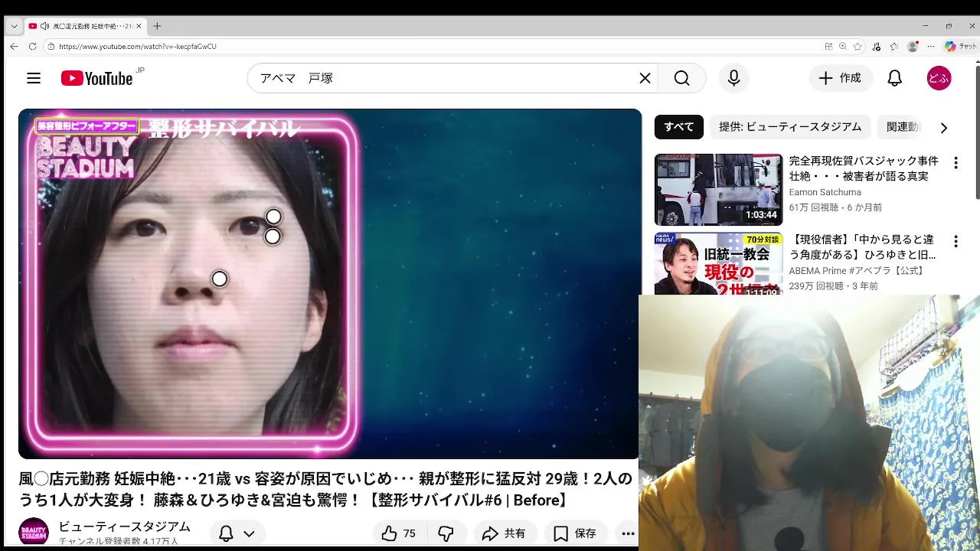Image resolution: width=980 pixels, height=551 pixels.
Task: Open the browser profile avatar
Action: pos(912,46)
